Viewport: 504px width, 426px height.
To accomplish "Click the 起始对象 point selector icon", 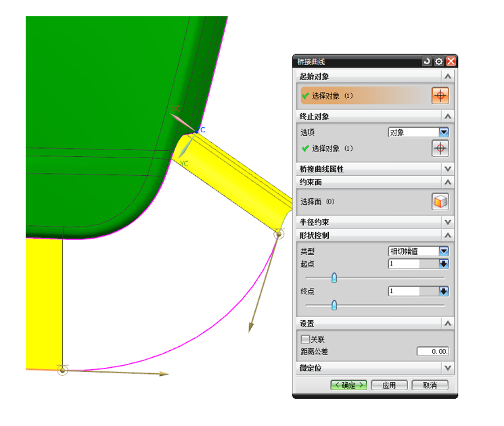I will (x=440, y=95).
